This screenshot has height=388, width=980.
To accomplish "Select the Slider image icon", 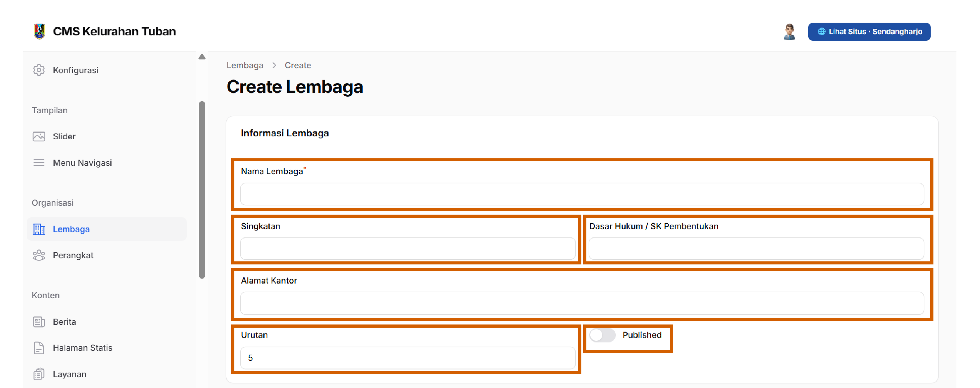I will click(x=39, y=137).
